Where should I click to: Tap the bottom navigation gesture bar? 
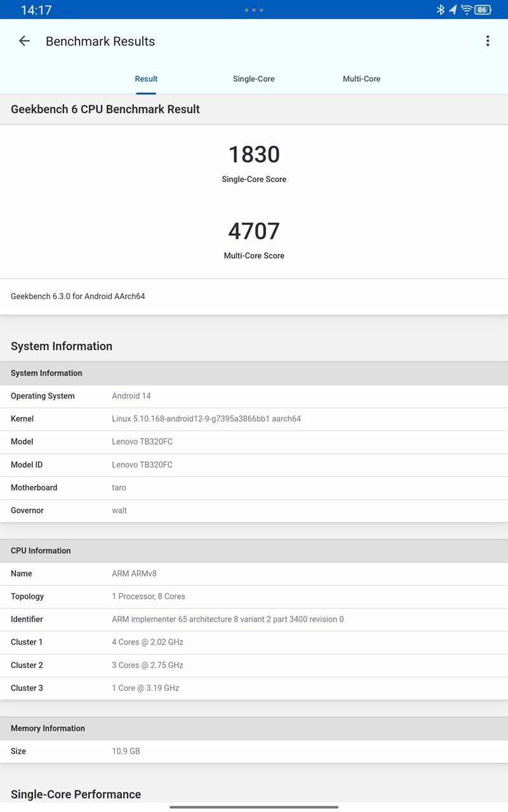tap(254, 807)
